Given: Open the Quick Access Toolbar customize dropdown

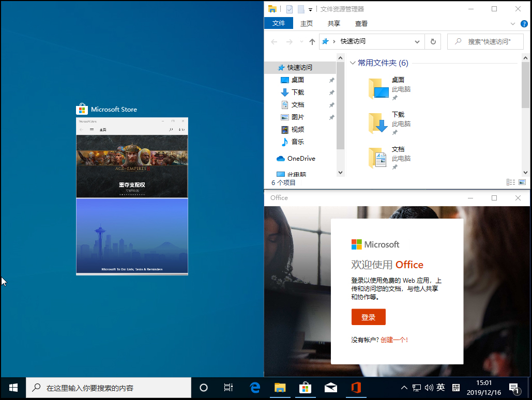Looking at the screenshot, I should [310, 8].
